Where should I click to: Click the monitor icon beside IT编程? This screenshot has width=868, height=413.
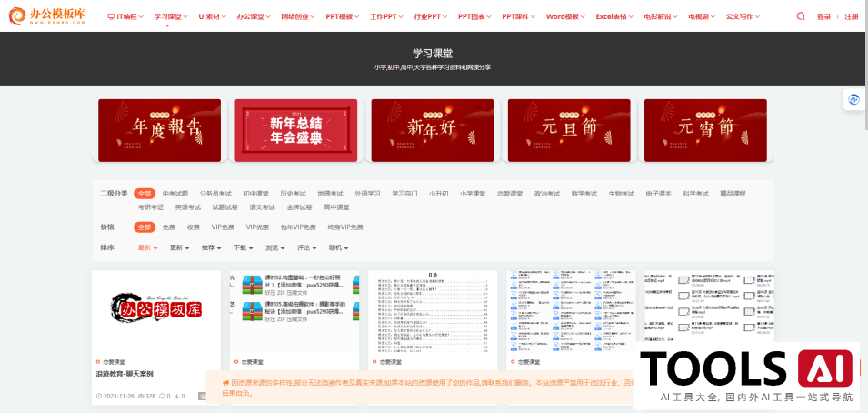[111, 16]
